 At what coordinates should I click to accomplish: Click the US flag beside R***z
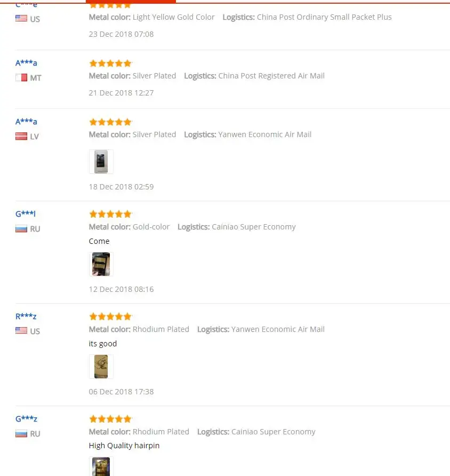point(21,330)
